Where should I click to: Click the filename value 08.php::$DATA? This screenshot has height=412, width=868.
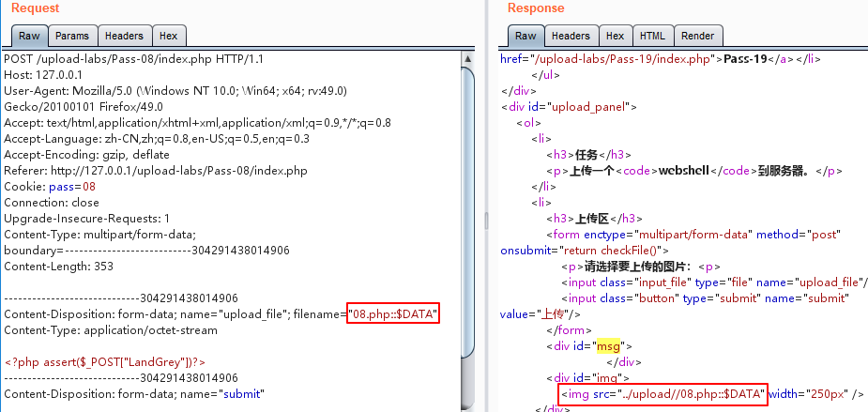(393, 314)
